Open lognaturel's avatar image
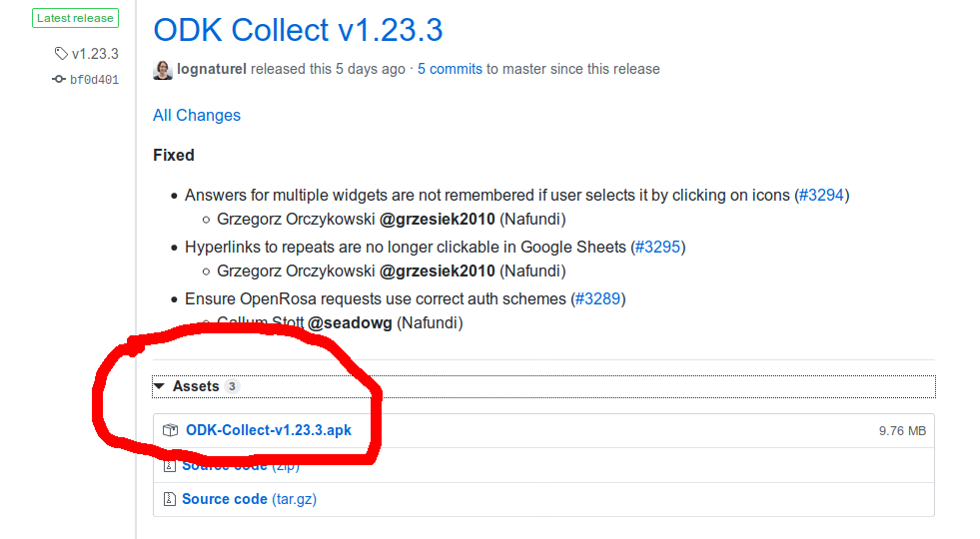 tap(163, 69)
